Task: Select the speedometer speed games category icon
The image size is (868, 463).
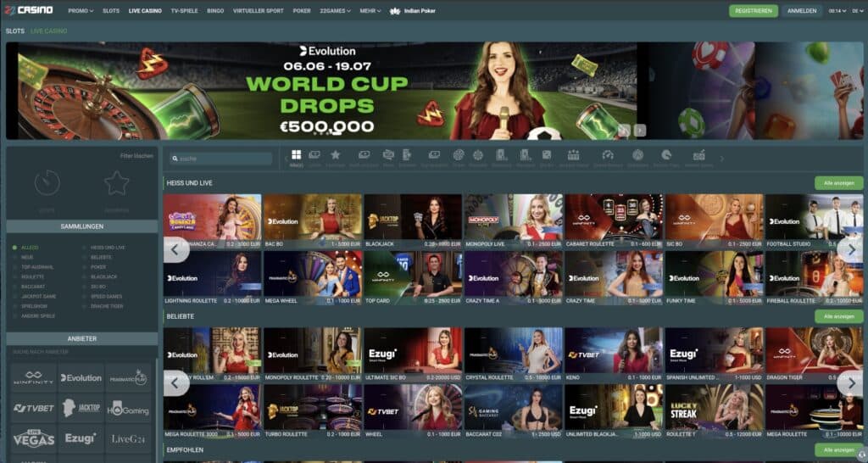Action: point(608,155)
